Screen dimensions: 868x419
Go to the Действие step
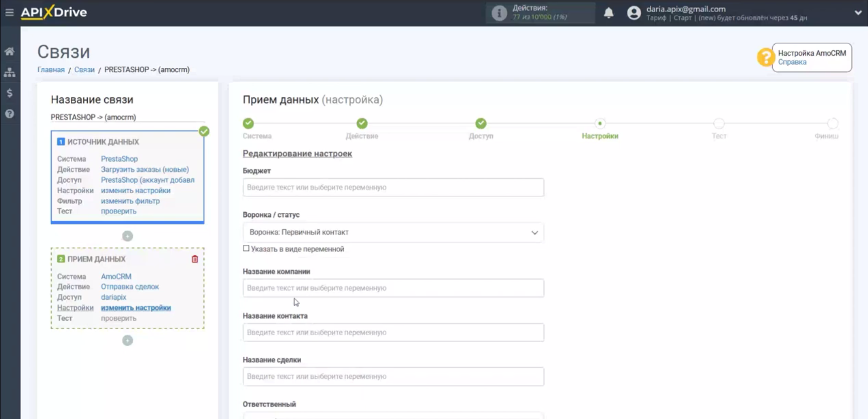[362, 123]
